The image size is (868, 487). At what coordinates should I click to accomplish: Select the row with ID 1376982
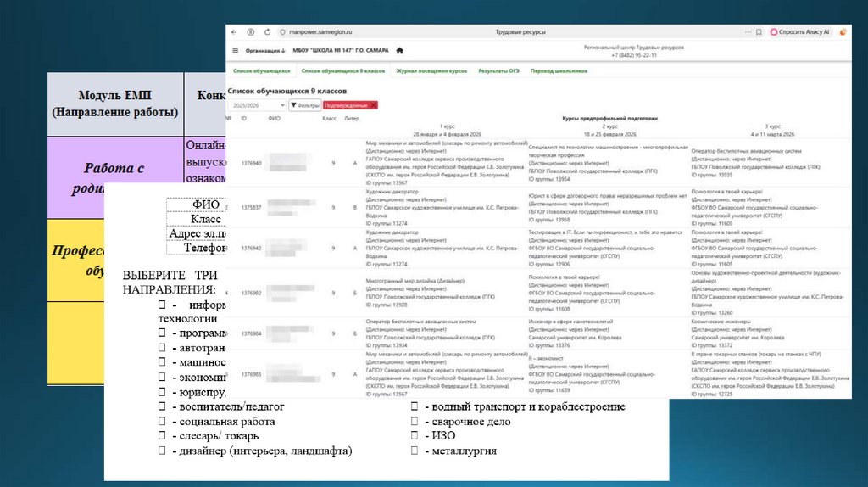pyautogui.click(x=538, y=293)
